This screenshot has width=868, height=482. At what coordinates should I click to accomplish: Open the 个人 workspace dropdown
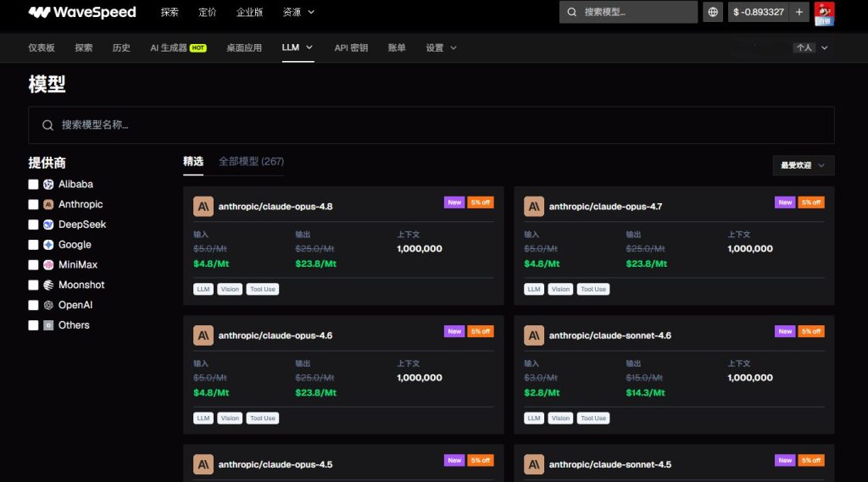(811, 47)
